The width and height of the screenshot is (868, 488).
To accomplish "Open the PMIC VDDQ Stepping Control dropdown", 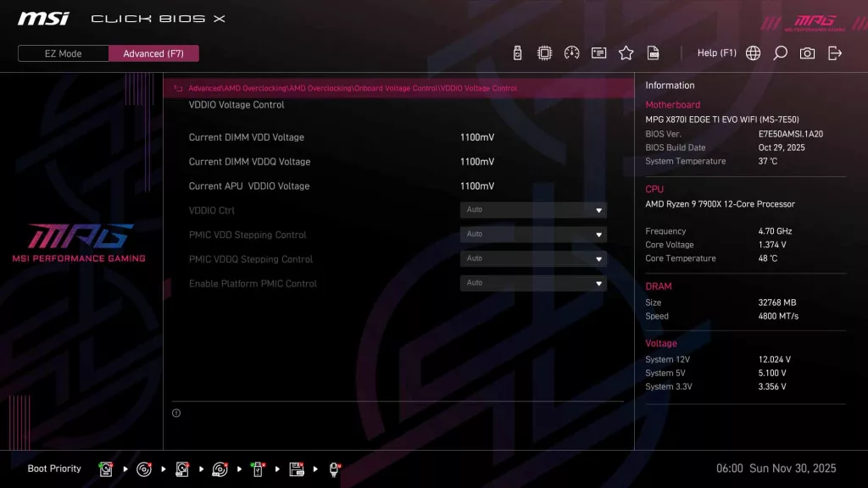I will point(533,259).
